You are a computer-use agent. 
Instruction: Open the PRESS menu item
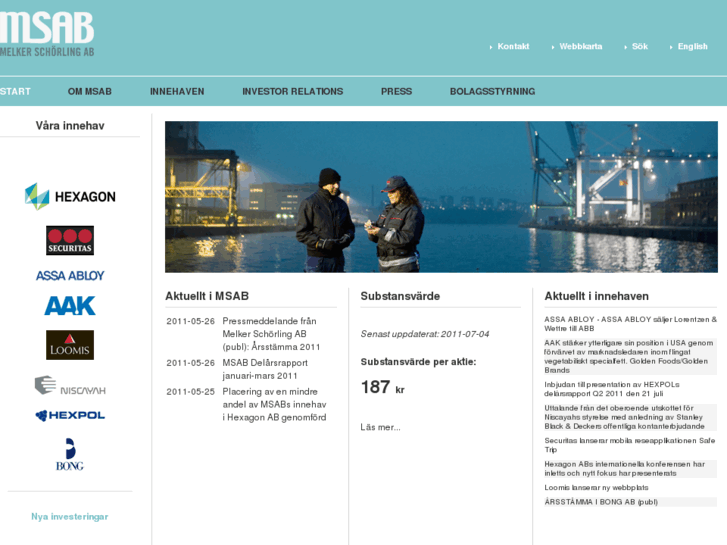pos(396,91)
